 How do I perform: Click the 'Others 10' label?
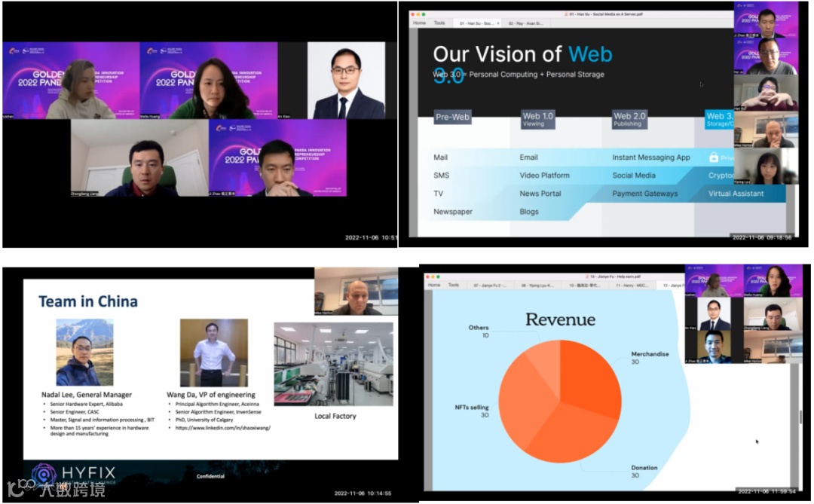[x=478, y=331]
